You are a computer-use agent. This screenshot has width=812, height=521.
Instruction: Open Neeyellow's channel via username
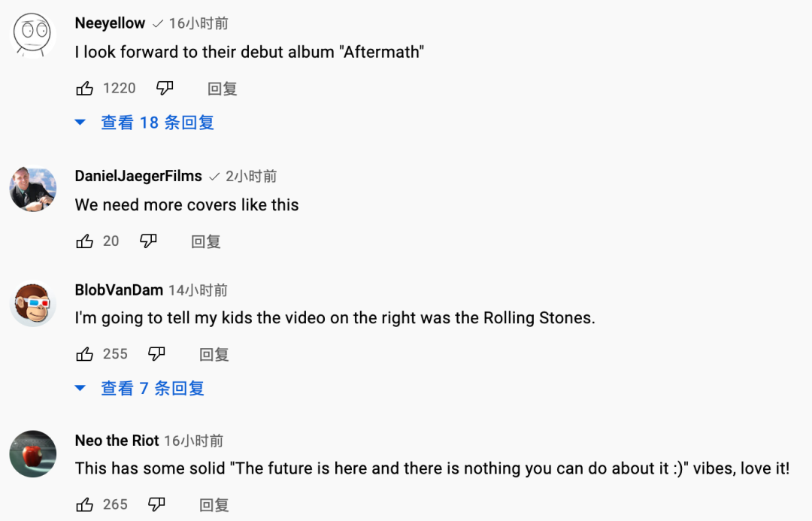coord(110,23)
